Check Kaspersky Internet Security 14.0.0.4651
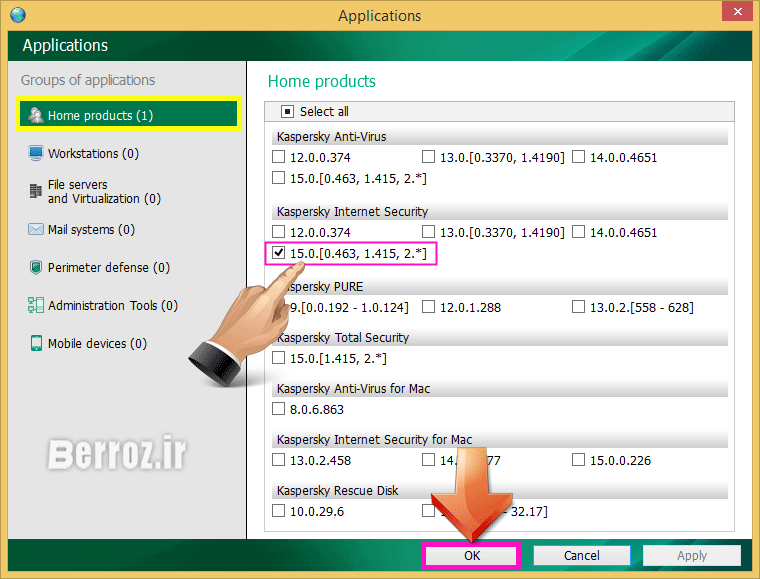Viewport: 760px width, 579px height. click(x=578, y=232)
